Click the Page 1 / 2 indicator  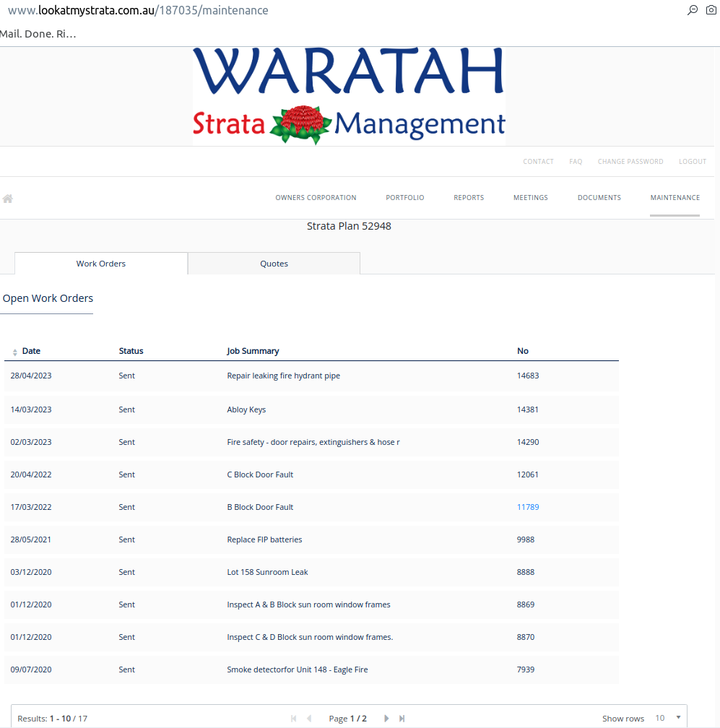(x=347, y=718)
